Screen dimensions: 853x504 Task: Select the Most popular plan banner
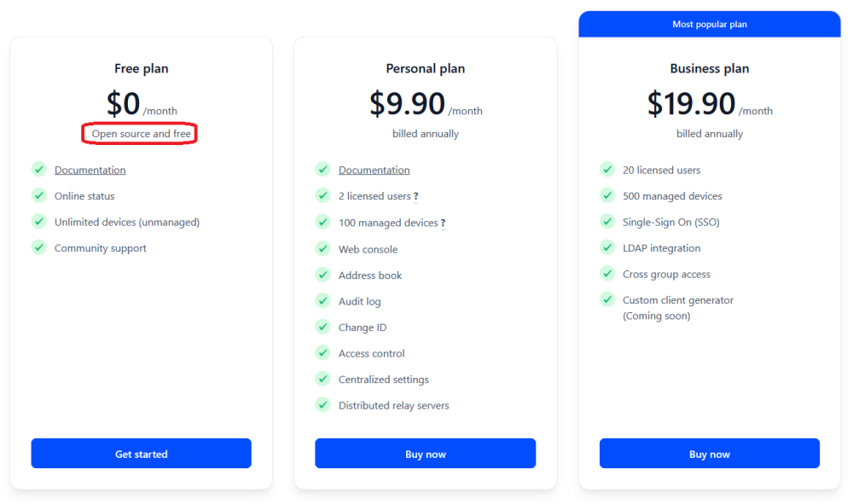[x=710, y=24]
